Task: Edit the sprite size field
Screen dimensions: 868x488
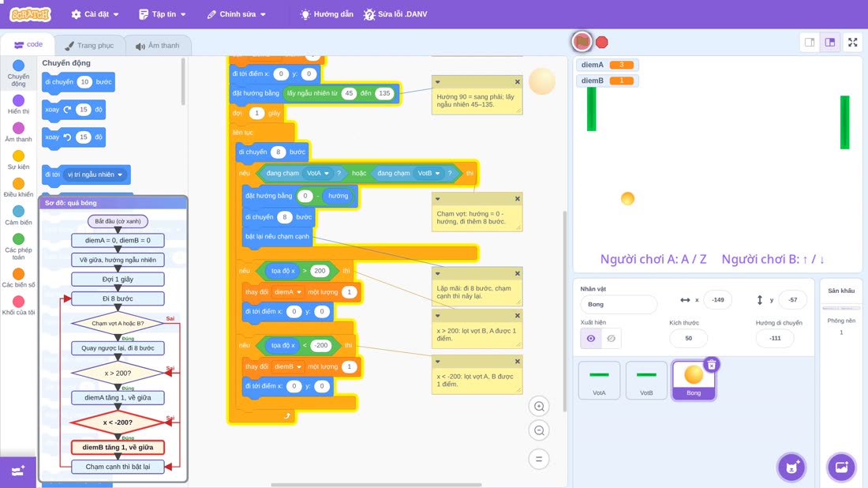Action: [x=689, y=339]
